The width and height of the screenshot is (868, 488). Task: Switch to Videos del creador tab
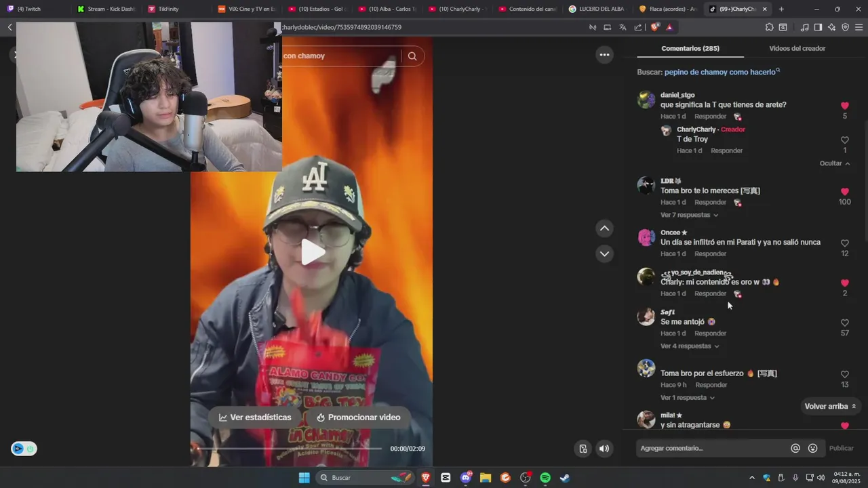797,48
